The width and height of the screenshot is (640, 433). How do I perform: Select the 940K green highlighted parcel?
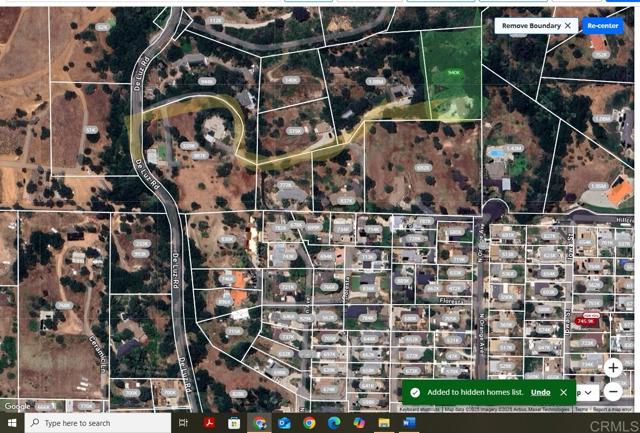click(x=453, y=73)
